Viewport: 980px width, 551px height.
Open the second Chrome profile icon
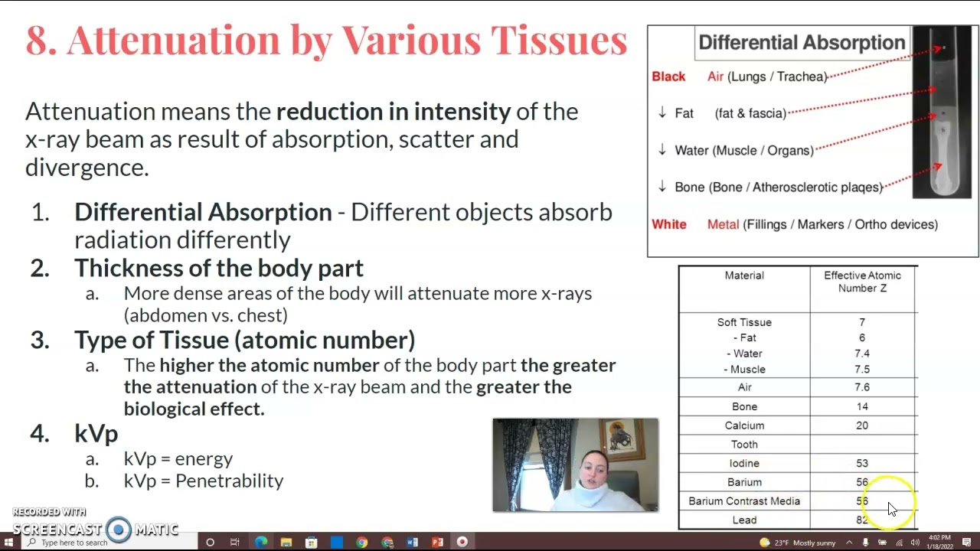click(387, 543)
